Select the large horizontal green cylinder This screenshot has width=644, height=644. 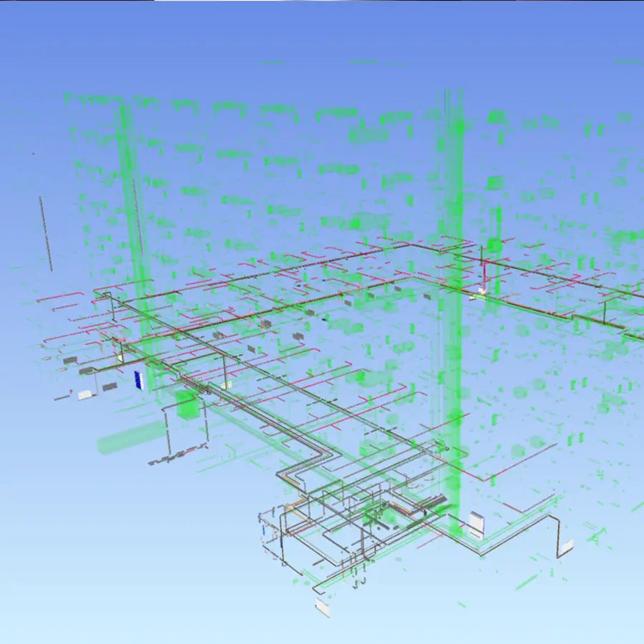131,437
